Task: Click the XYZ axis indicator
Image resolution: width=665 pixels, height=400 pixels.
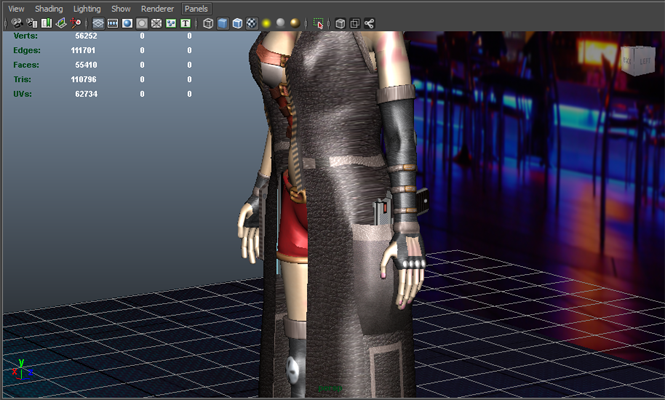Action: click(x=21, y=369)
